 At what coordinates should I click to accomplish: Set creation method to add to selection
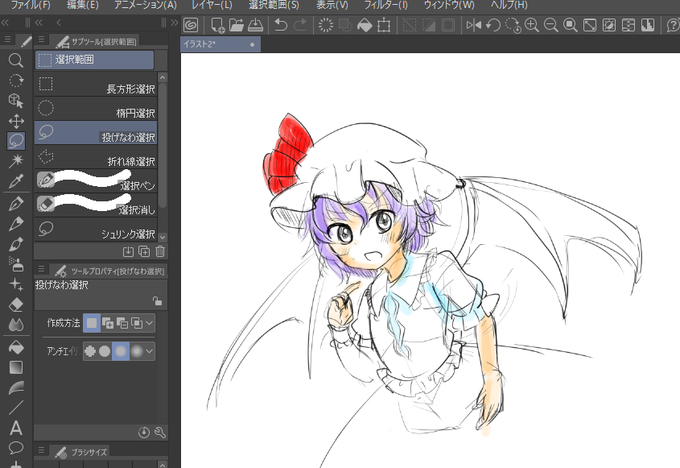point(108,323)
